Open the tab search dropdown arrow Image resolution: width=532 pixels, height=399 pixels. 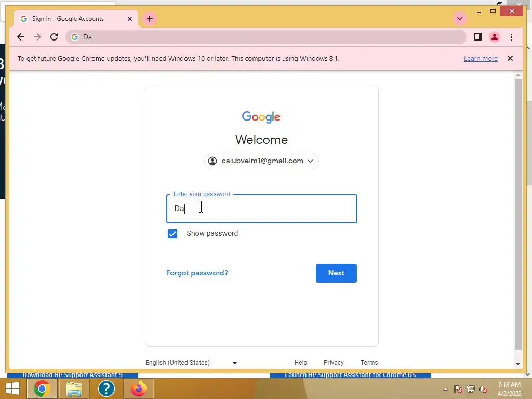click(x=460, y=19)
